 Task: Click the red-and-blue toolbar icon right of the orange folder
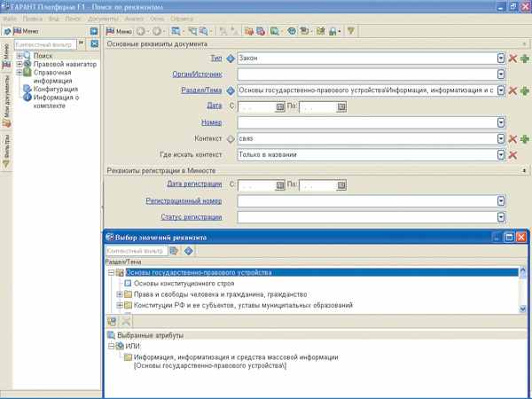point(261,32)
